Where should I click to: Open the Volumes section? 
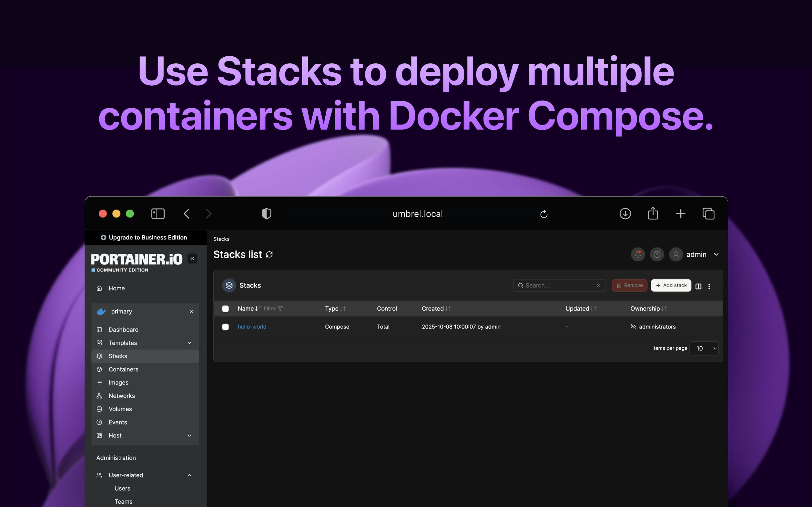[120, 409]
